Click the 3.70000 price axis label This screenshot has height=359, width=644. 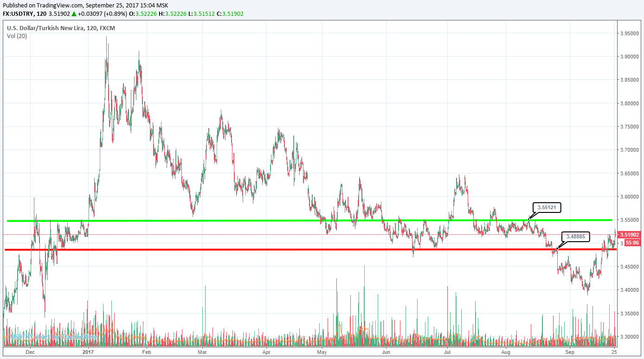[630, 150]
